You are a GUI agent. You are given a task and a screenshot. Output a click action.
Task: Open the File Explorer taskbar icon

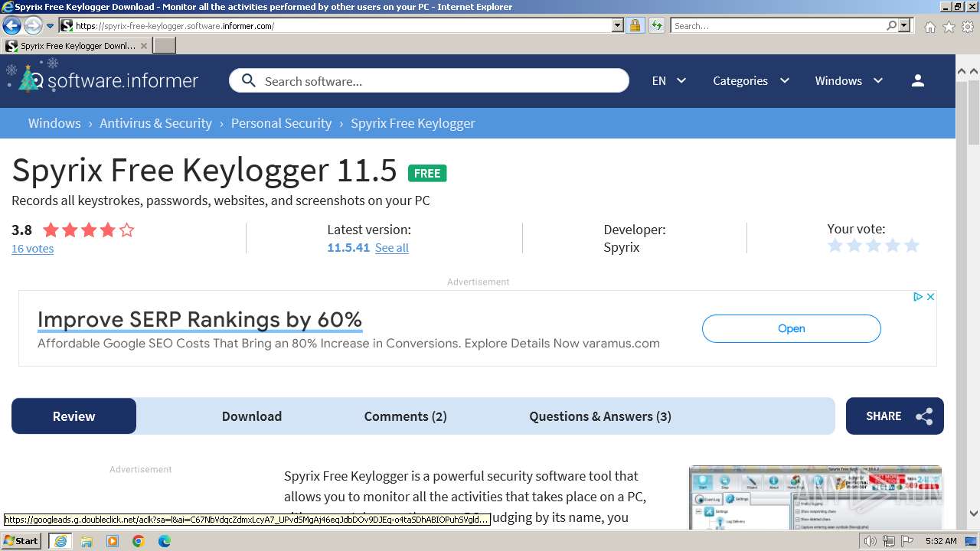(87, 541)
